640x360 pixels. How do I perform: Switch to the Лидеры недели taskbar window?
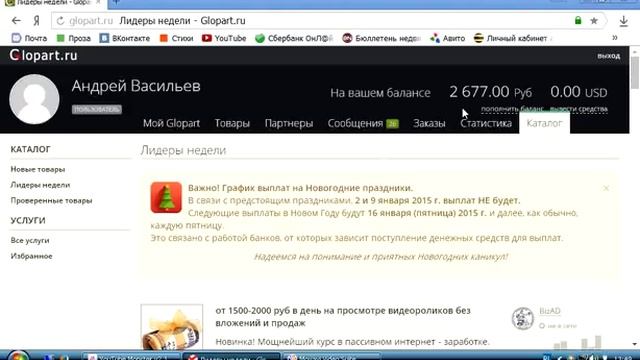pyautogui.click(x=231, y=357)
